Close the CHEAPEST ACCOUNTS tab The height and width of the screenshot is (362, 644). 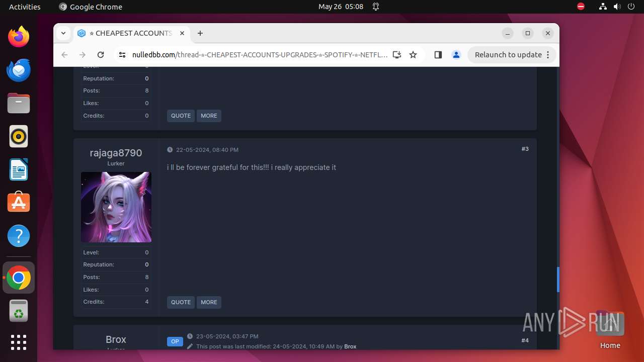pyautogui.click(x=182, y=33)
